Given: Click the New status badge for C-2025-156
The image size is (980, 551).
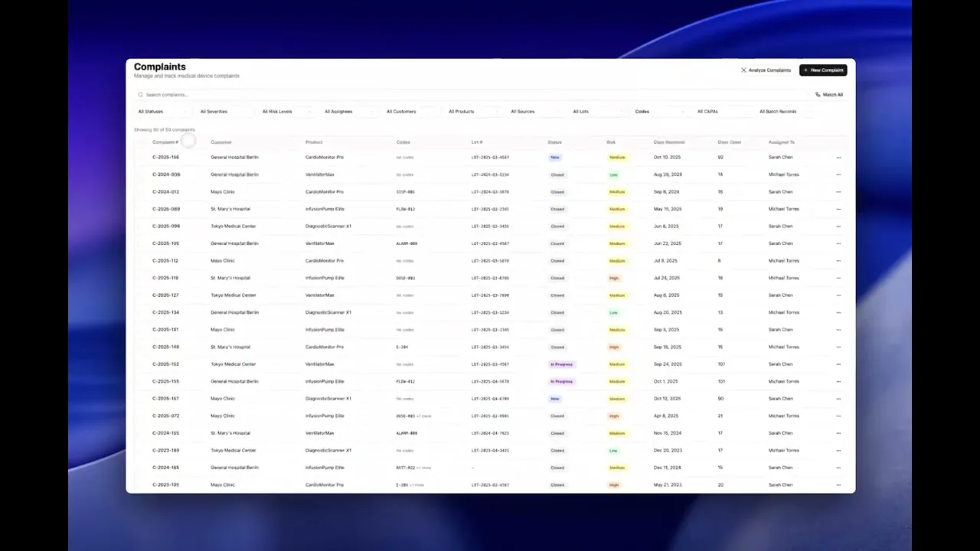Looking at the screenshot, I should 555,158.
